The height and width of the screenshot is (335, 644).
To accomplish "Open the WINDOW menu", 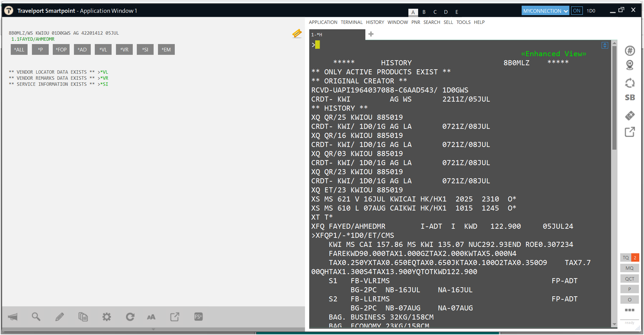I will 398,22.
